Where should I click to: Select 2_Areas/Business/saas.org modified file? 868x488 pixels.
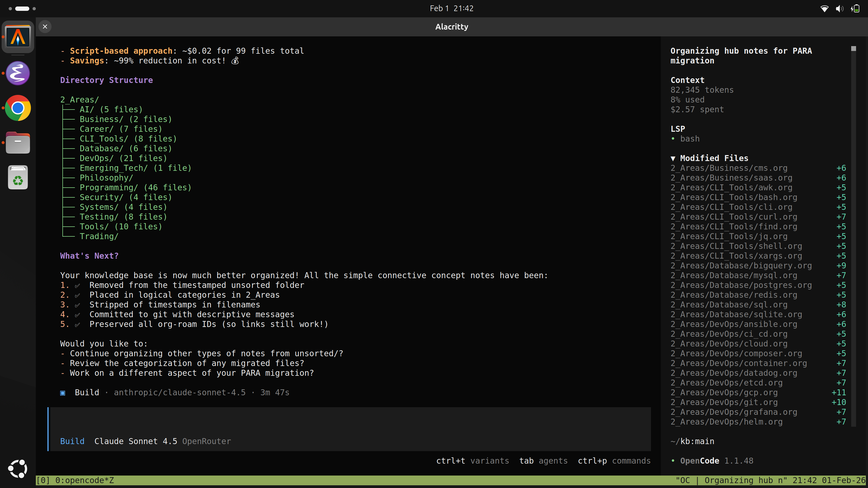click(758, 178)
